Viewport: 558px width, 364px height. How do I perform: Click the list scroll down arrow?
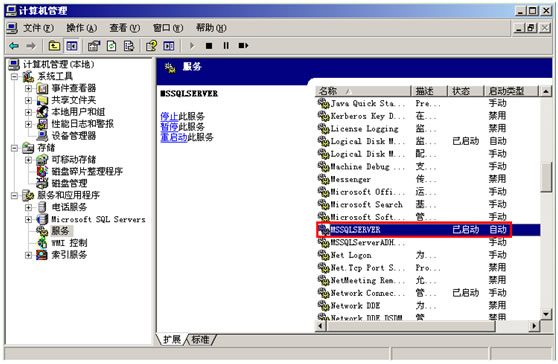546,314
